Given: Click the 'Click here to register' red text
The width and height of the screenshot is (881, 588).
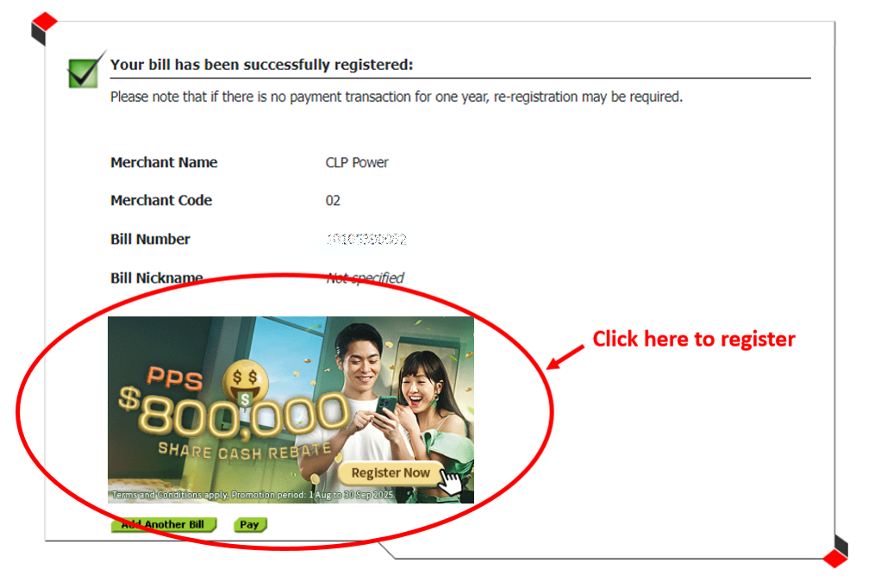Looking at the screenshot, I should pyautogui.click(x=694, y=339).
